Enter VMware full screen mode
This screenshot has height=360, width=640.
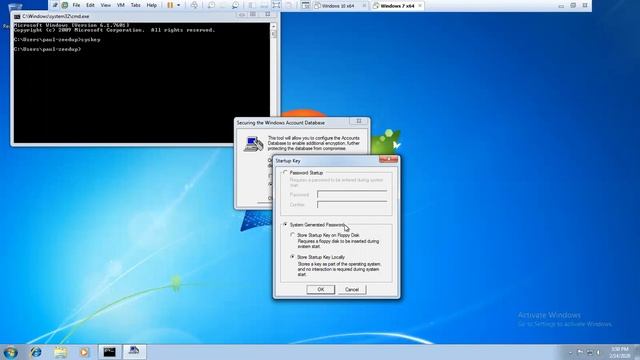(x=276, y=5)
